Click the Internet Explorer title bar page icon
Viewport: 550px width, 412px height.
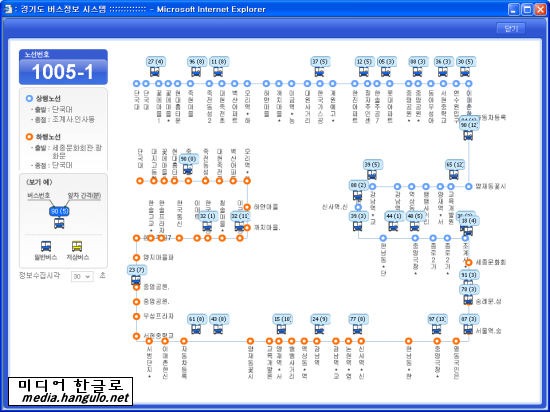pyautogui.click(x=8, y=9)
